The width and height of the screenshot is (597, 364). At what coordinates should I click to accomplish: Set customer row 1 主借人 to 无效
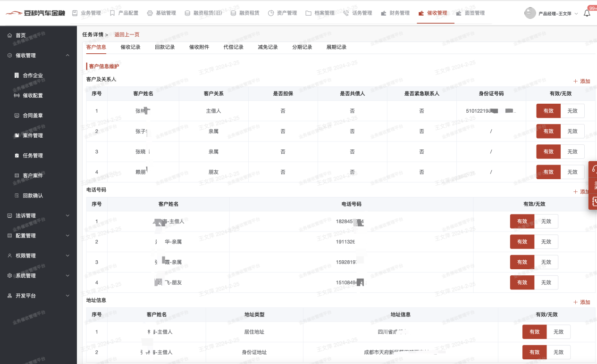tap(572, 111)
